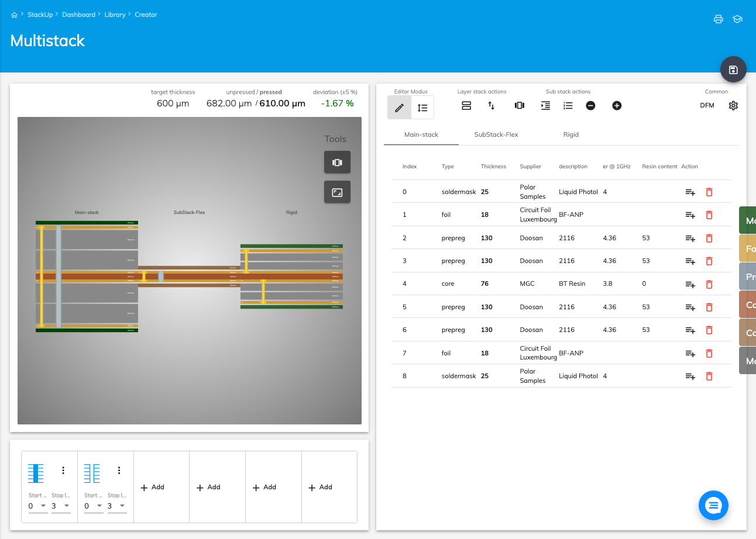This screenshot has height=539, width=756.
Task: Switch to line-spacing editor mode
Action: click(422, 108)
